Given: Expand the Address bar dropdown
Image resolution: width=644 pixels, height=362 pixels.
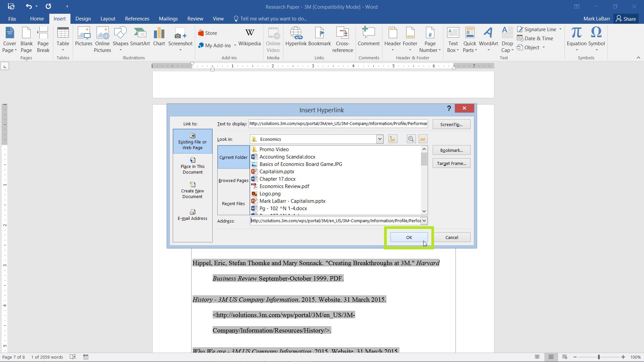Looking at the screenshot, I should (424, 221).
